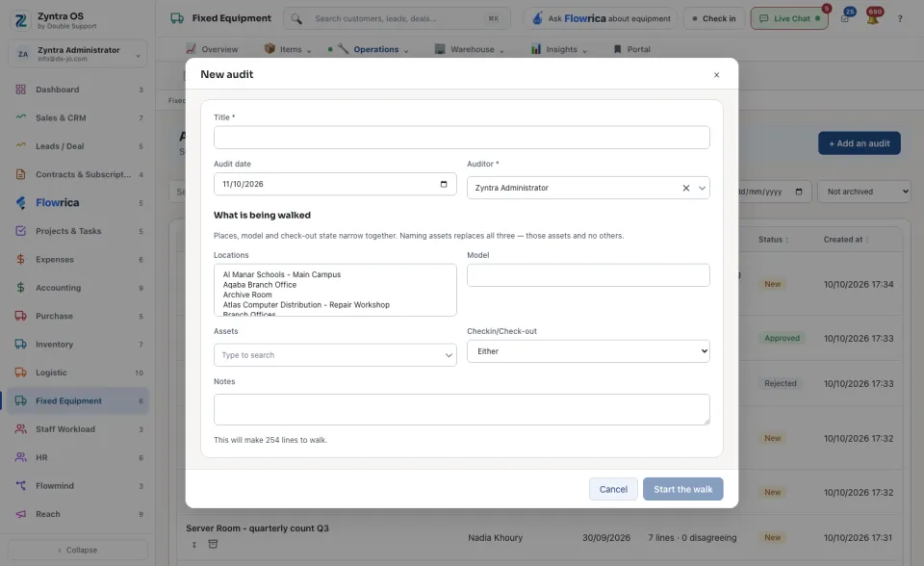Open the Portal tab

pyautogui.click(x=631, y=49)
